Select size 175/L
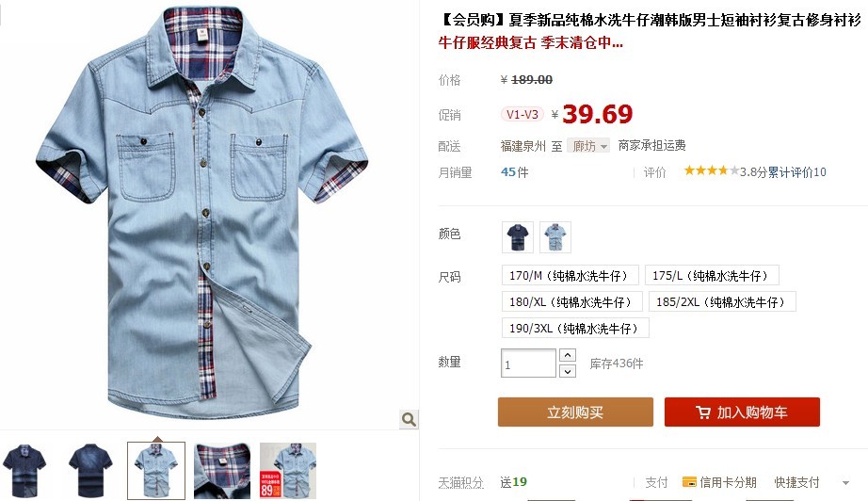This screenshot has width=868, height=501. coord(712,275)
